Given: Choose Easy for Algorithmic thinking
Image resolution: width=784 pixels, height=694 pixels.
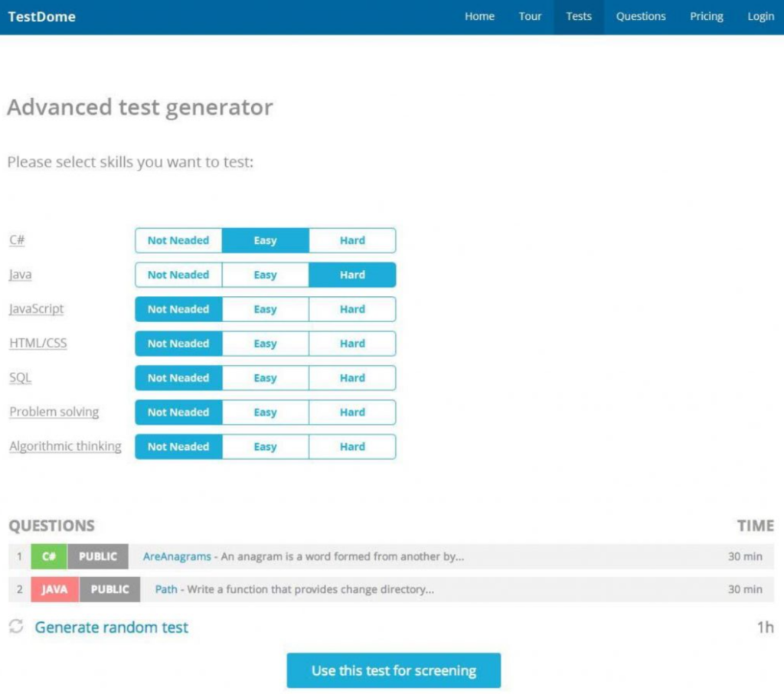Looking at the screenshot, I should pyautogui.click(x=265, y=447).
